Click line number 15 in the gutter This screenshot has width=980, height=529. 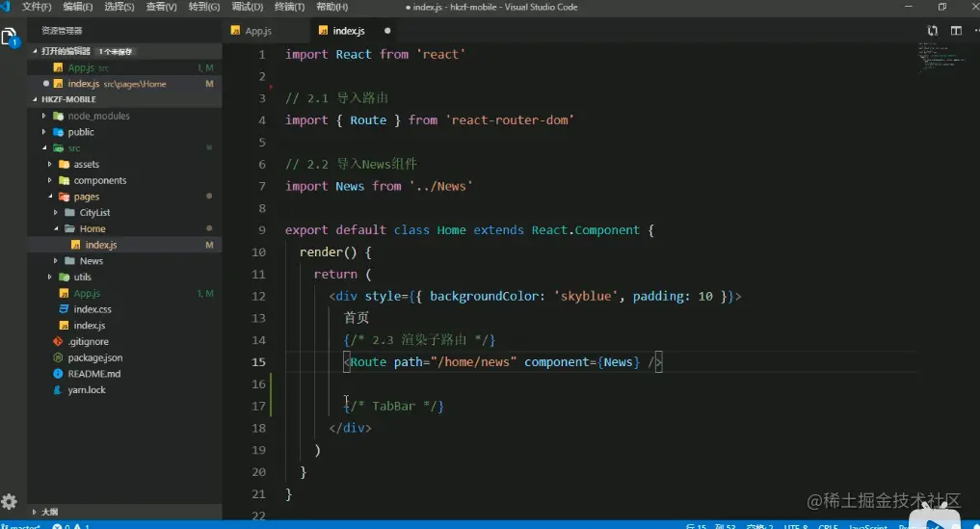[258, 362]
